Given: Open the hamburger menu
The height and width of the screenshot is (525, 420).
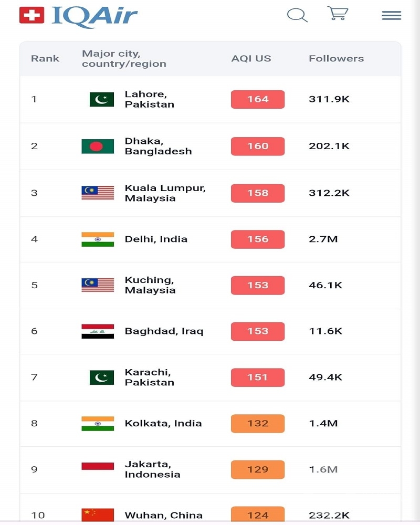Looking at the screenshot, I should 392,15.
